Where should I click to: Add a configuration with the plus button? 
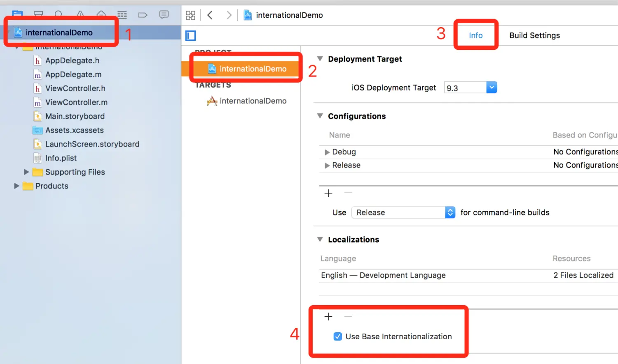[328, 193]
